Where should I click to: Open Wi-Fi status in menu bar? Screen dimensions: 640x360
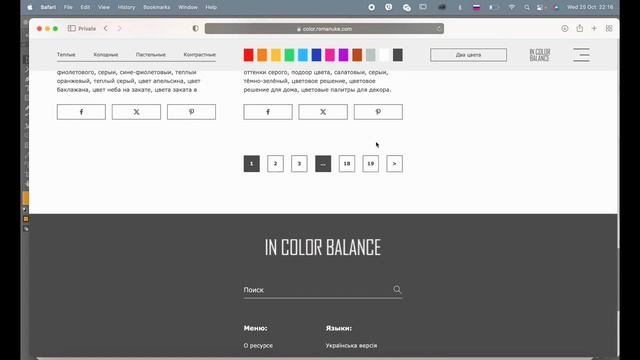[511, 7]
